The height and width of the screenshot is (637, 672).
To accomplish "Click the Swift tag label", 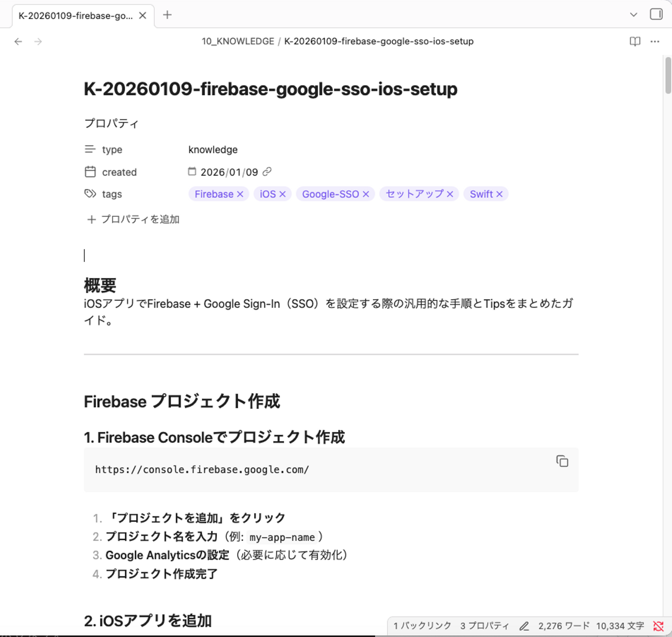I will coord(481,194).
